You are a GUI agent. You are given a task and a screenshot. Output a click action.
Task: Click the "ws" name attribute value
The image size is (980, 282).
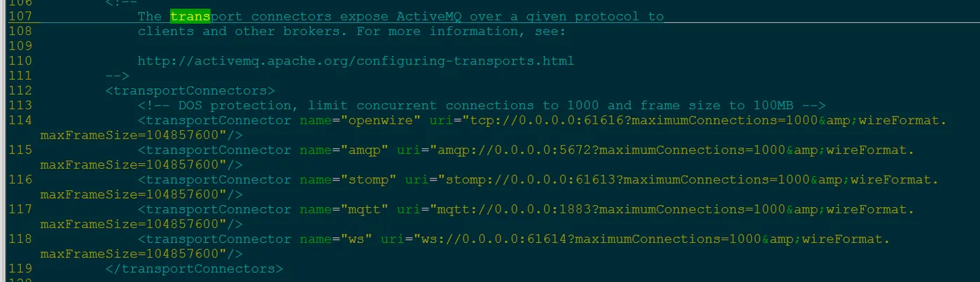[x=356, y=239]
